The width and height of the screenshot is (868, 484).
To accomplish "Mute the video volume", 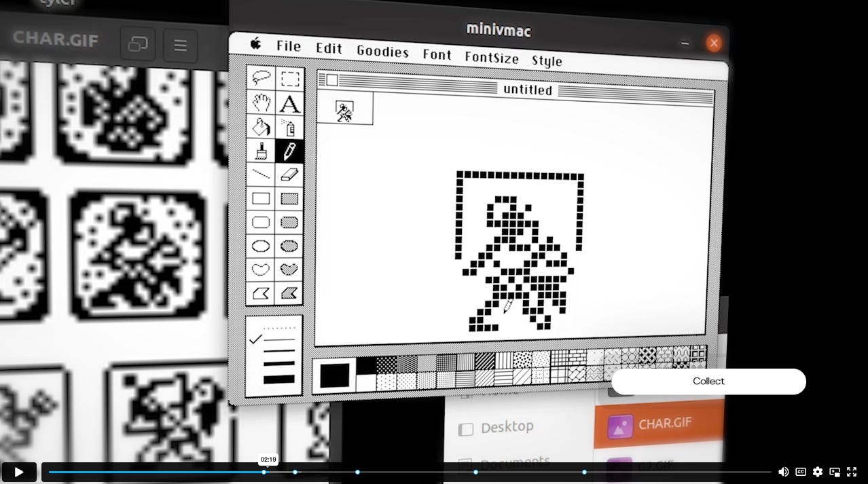I will pos(783,472).
